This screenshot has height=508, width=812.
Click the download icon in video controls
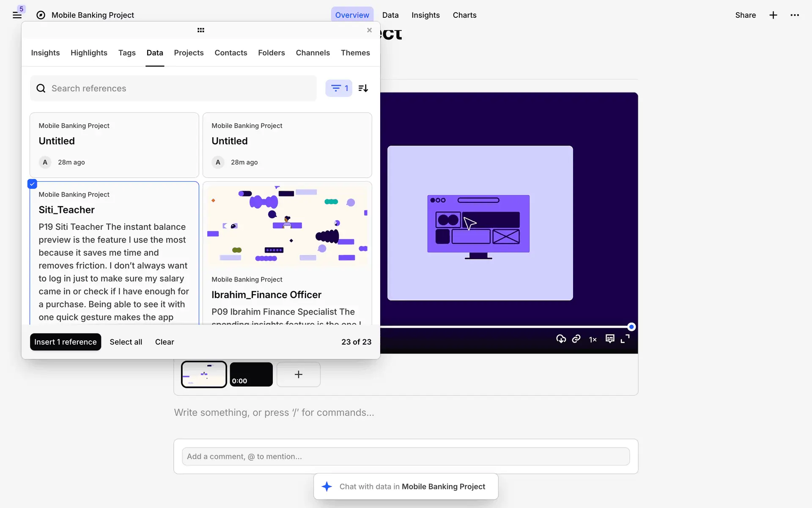pyautogui.click(x=561, y=339)
